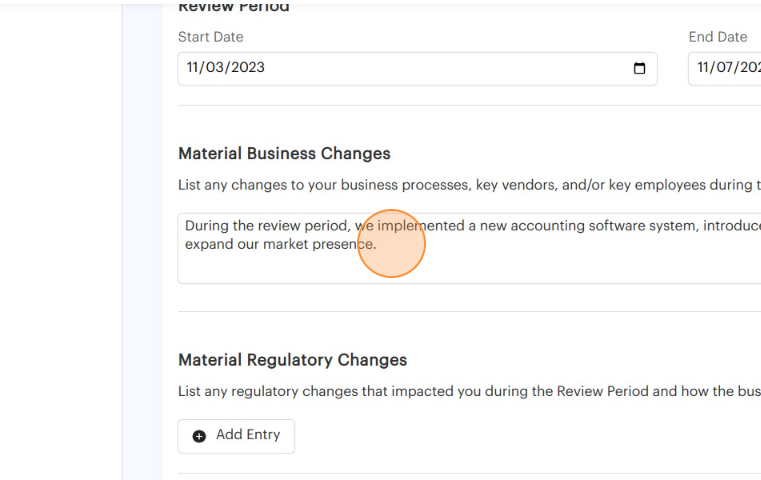Focus the End Date input field
Screen dimensions: 761x480
pos(724,69)
